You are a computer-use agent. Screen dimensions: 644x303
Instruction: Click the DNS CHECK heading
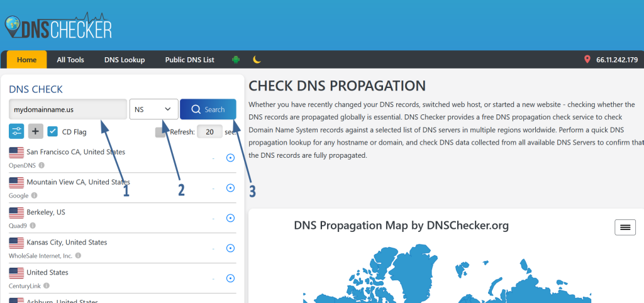(36, 89)
